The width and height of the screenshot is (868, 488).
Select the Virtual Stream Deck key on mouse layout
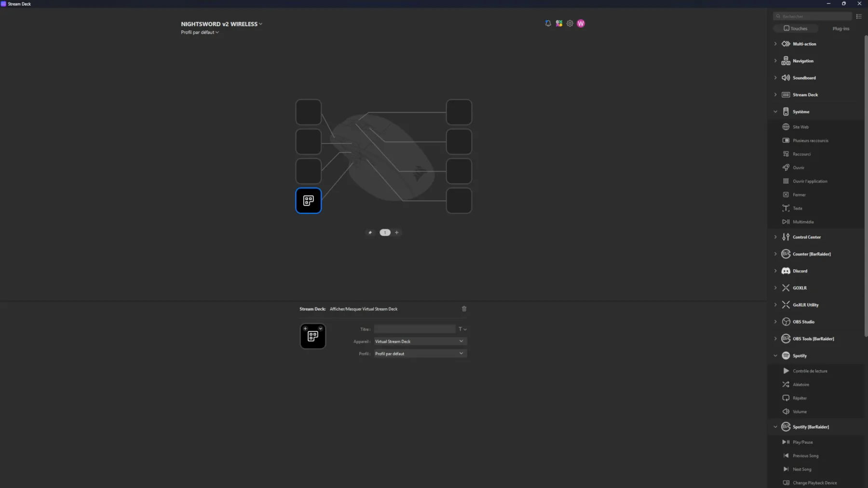309,200
